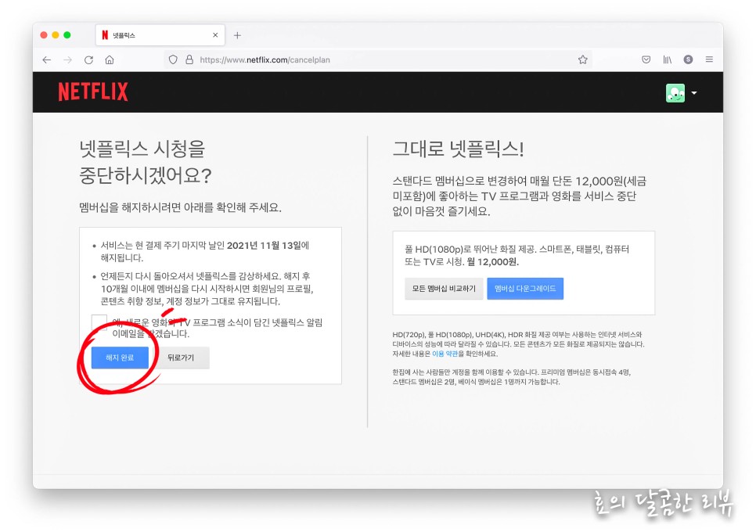756x532 pixels.
Task: Click the 모든 멤버십 비교하기 button
Action: pos(444,289)
